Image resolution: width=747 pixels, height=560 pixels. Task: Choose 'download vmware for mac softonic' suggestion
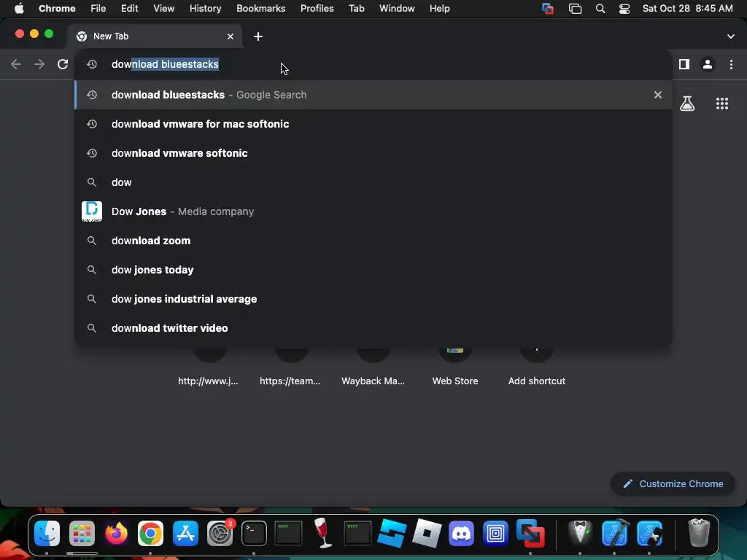[373, 124]
